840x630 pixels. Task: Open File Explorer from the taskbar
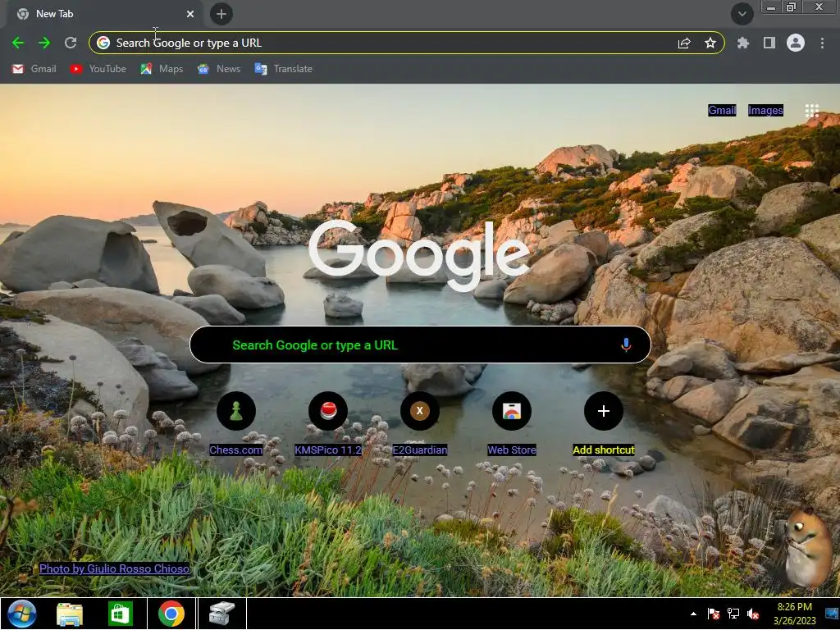pos(70,614)
